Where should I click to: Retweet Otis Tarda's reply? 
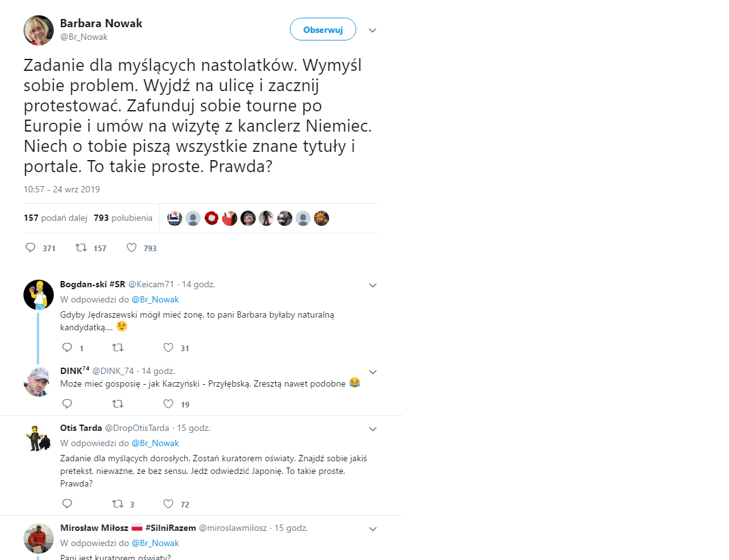coord(117,504)
